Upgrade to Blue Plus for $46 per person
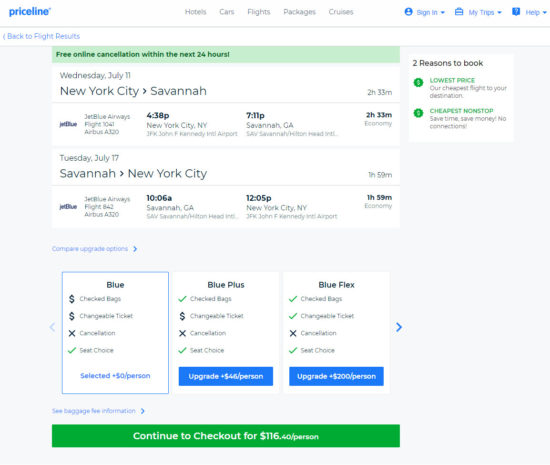Image resolution: width=550 pixels, height=465 pixels. pos(226,376)
